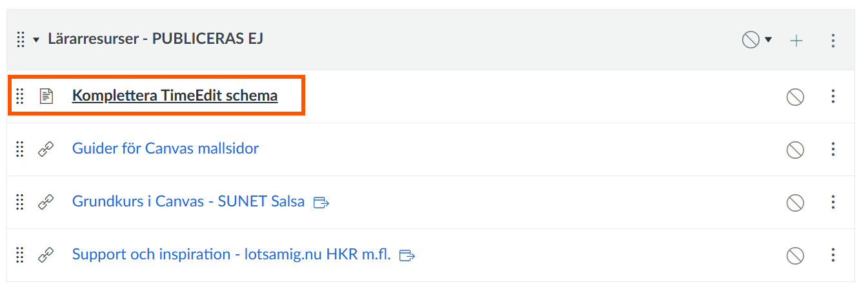Click the link icon beside Support och inspiration
This screenshot has height=291, width=868.
click(x=46, y=255)
